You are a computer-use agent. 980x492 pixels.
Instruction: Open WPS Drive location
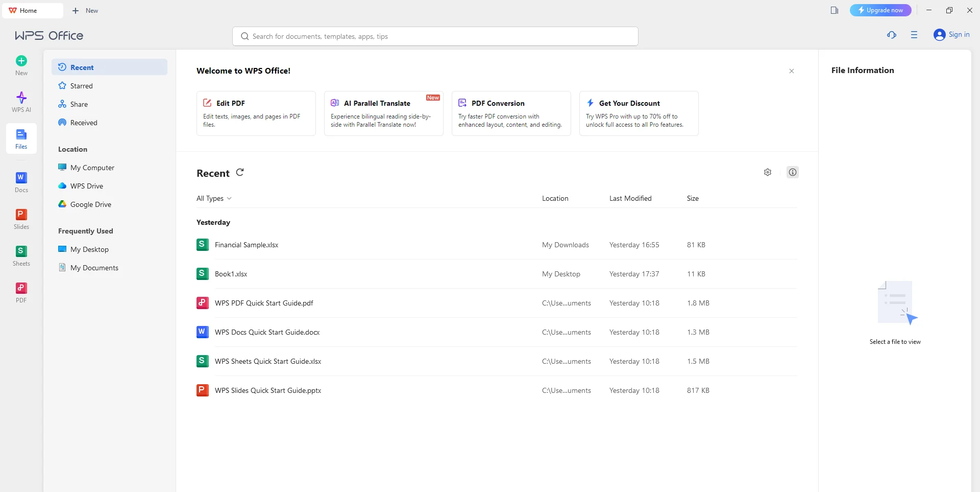coord(109,186)
